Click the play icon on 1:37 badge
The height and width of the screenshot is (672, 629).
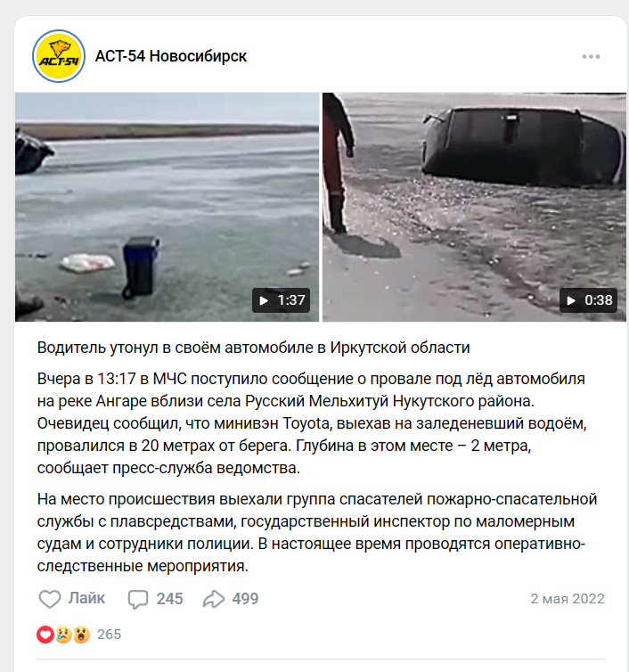click(264, 301)
